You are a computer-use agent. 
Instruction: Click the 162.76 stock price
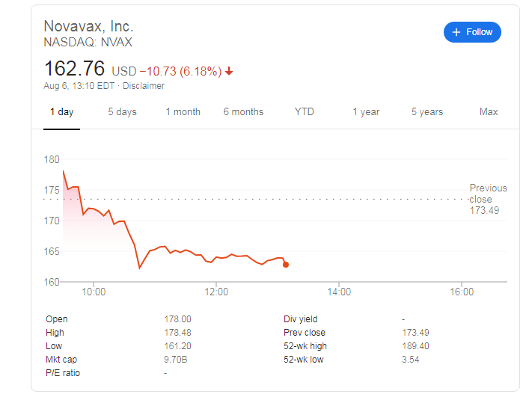[74, 69]
